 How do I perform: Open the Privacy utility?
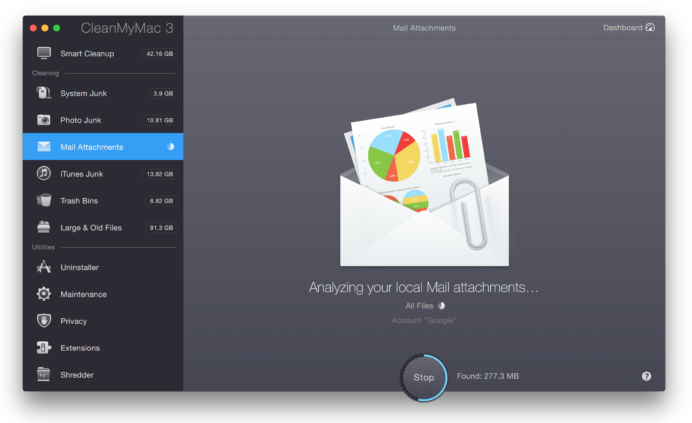[x=103, y=321]
